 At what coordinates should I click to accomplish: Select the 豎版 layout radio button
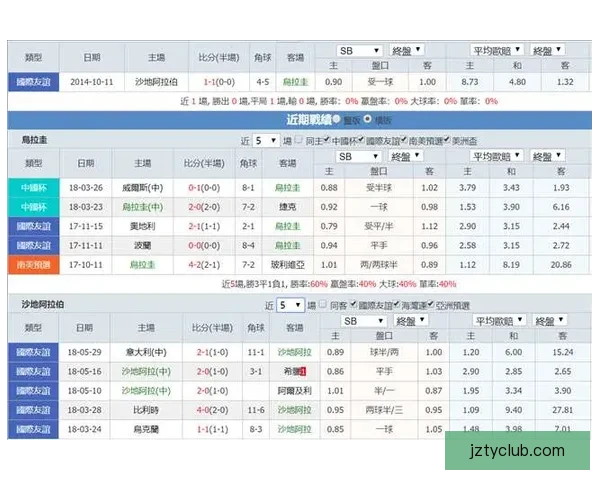point(336,119)
